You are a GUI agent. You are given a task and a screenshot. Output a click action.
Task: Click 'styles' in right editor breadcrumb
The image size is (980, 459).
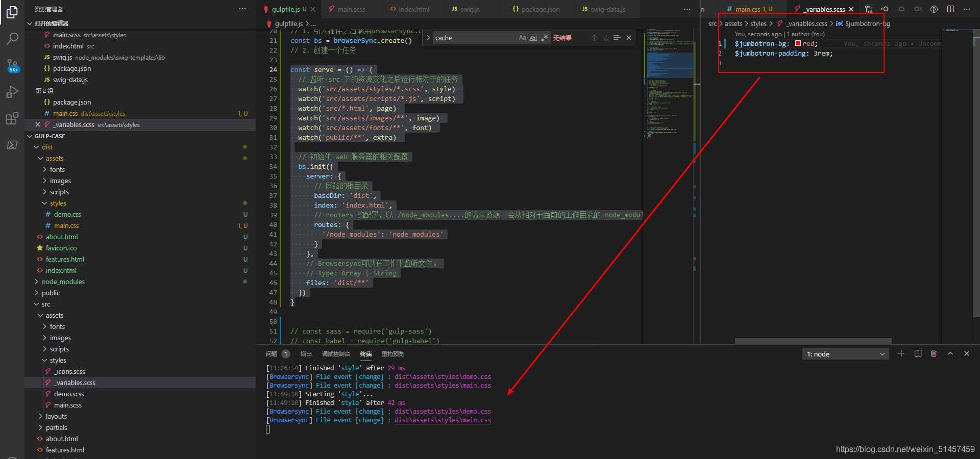point(758,24)
